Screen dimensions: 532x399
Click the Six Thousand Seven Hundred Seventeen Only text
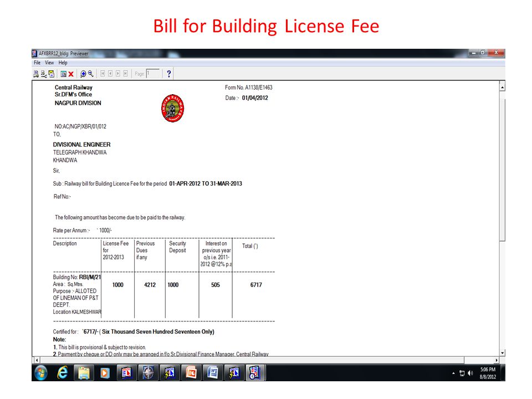[x=158, y=332]
